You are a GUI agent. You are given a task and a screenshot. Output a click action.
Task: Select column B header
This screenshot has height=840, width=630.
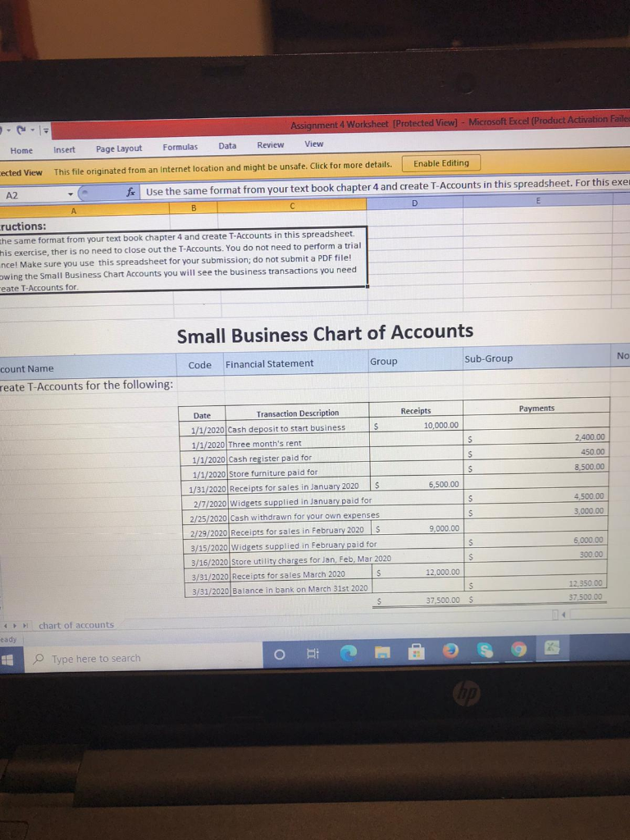tap(194, 208)
